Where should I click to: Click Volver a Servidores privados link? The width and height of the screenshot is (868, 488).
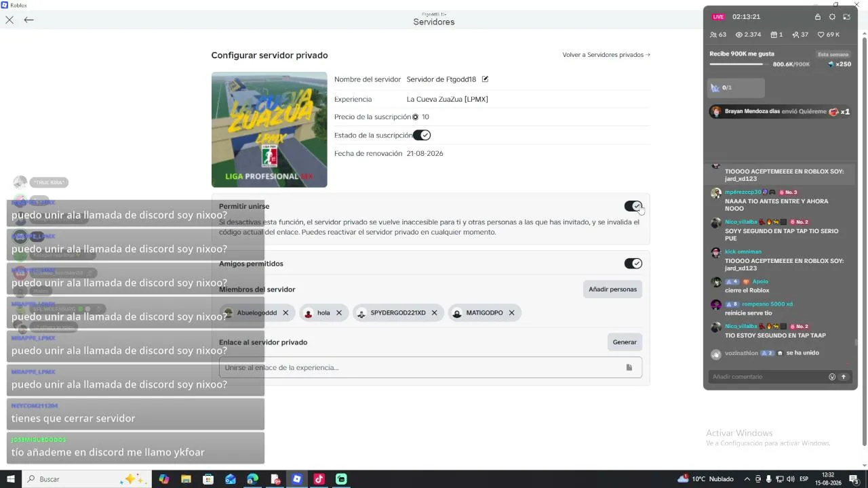pos(606,55)
